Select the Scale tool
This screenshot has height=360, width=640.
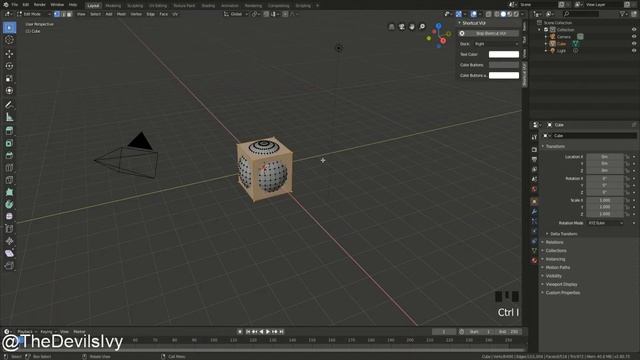click(x=9, y=78)
